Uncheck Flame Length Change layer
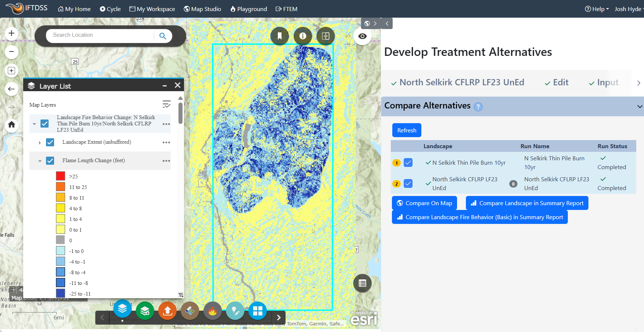This screenshot has width=644, height=332. (x=50, y=161)
